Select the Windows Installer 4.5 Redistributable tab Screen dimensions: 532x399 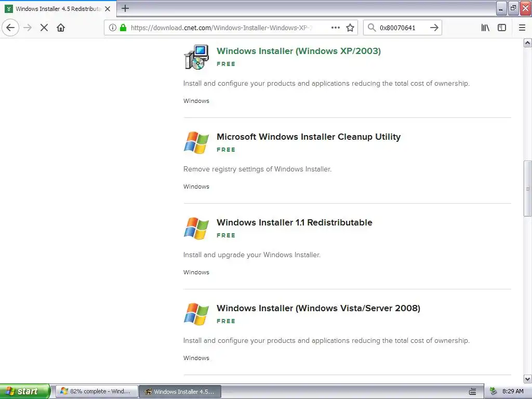coord(58,9)
